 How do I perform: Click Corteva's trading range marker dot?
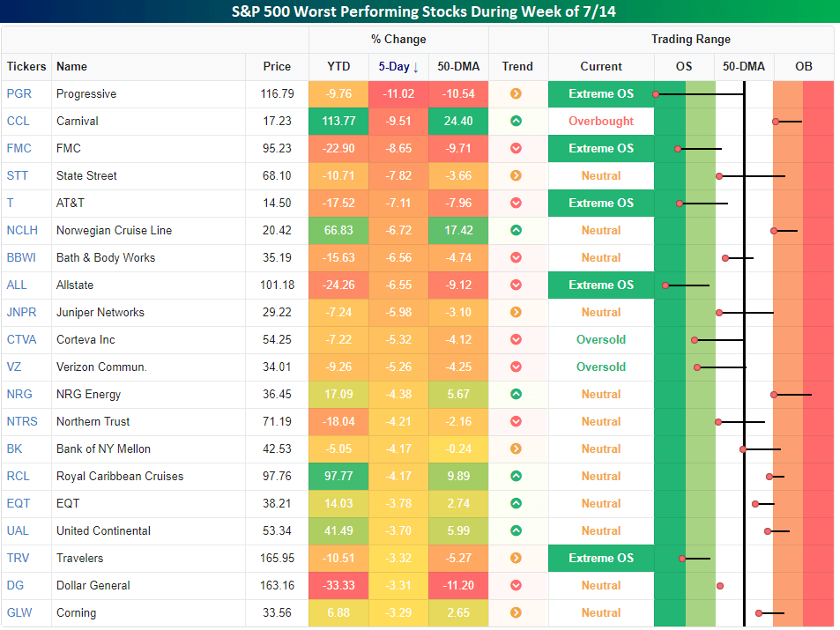pyautogui.click(x=695, y=339)
